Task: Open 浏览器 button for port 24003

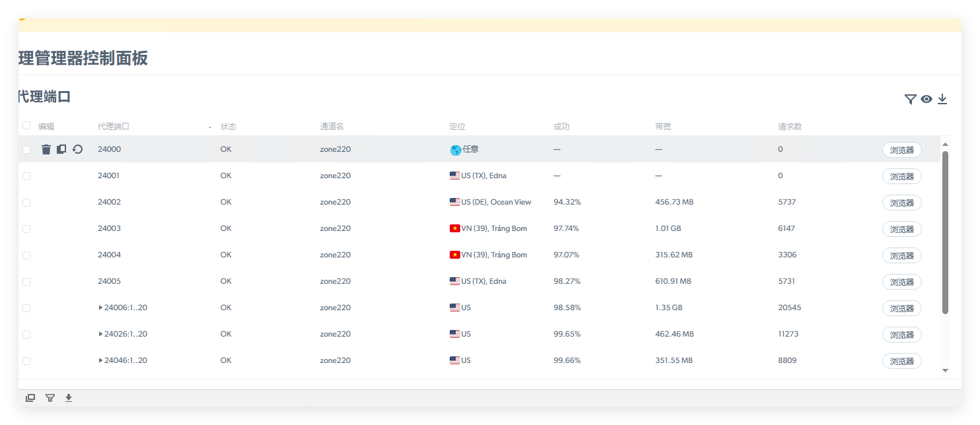Action: 901,229
